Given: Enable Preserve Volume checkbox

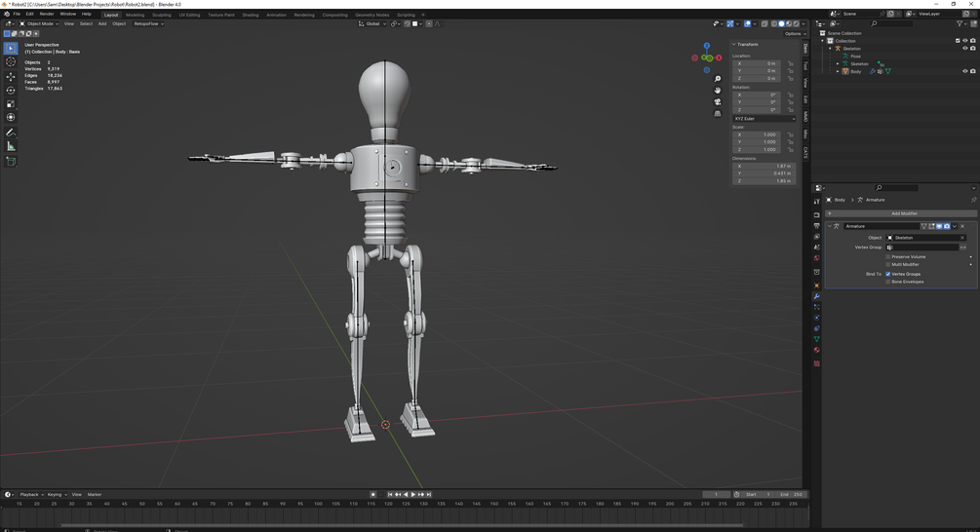Looking at the screenshot, I should click(888, 256).
